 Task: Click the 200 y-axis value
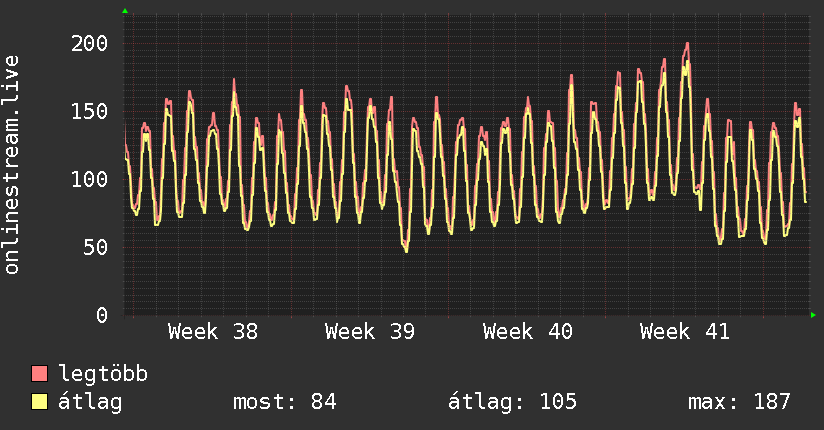coord(89,44)
